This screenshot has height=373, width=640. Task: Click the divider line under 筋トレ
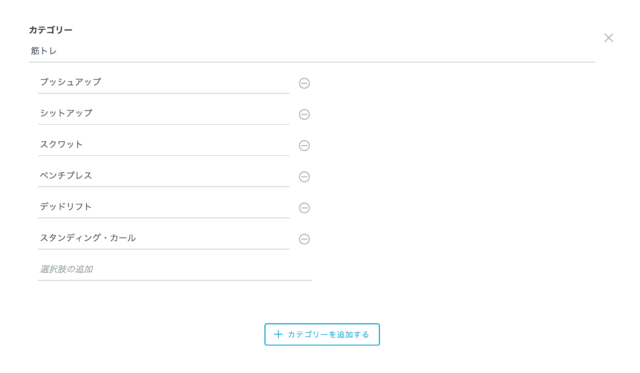(312, 62)
